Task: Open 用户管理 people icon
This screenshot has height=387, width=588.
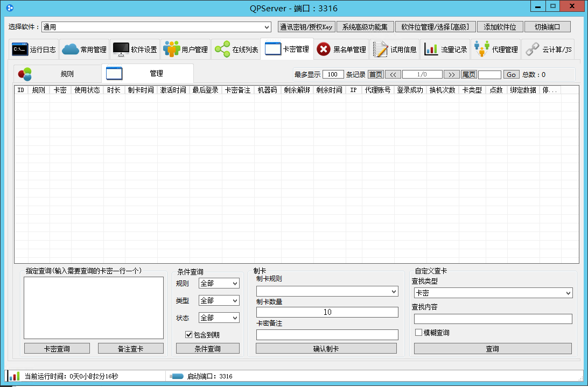Action: coord(171,50)
